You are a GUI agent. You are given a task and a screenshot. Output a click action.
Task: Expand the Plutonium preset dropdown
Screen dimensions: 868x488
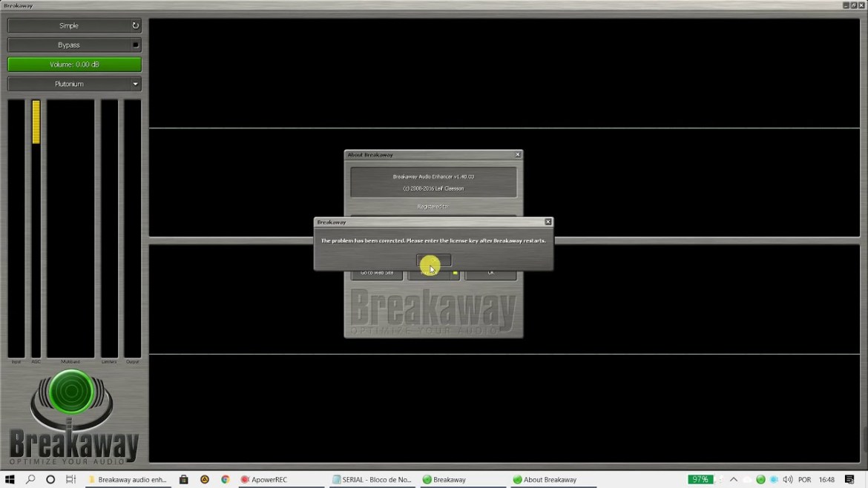pos(135,85)
